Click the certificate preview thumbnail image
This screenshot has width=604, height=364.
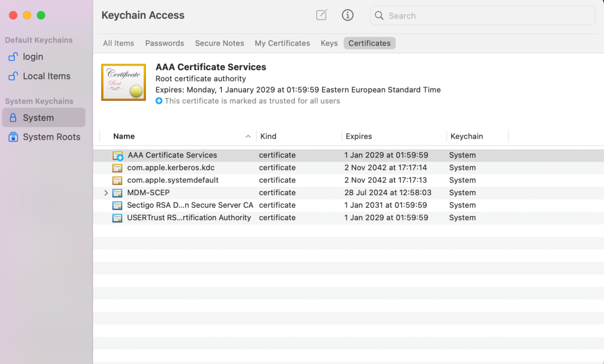tap(123, 82)
